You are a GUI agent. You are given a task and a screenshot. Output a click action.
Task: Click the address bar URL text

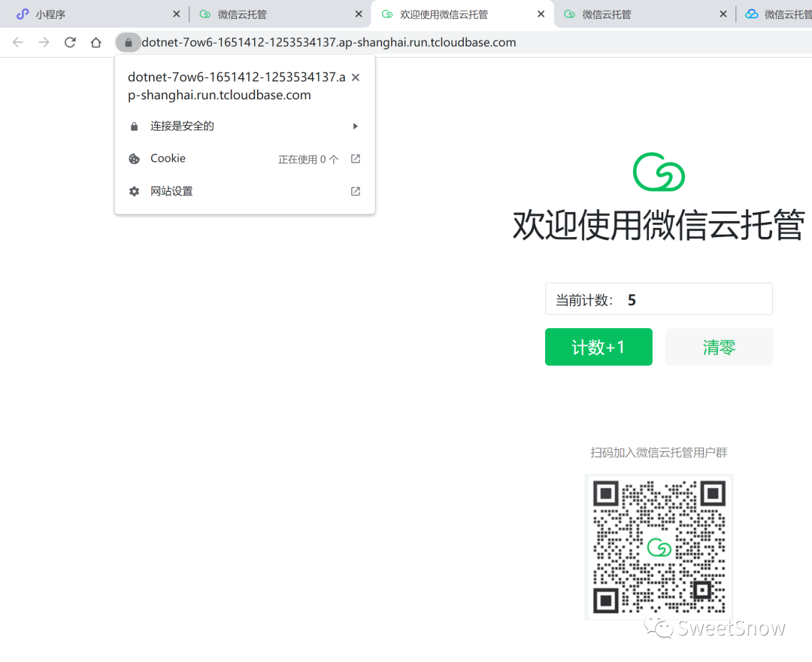[329, 42]
